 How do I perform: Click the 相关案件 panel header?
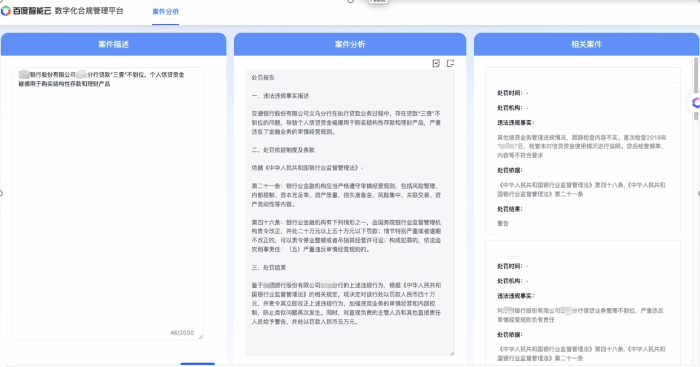pyautogui.click(x=586, y=44)
